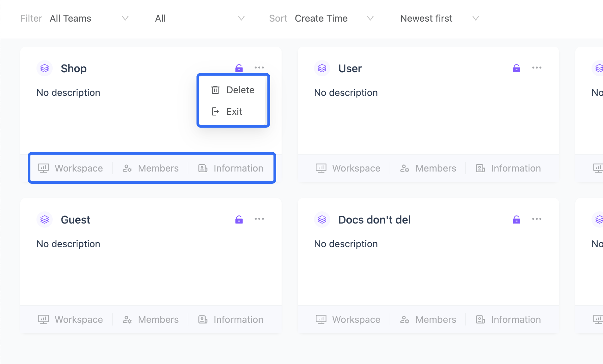
Task: Open Members of Shop project
Action: tap(151, 168)
